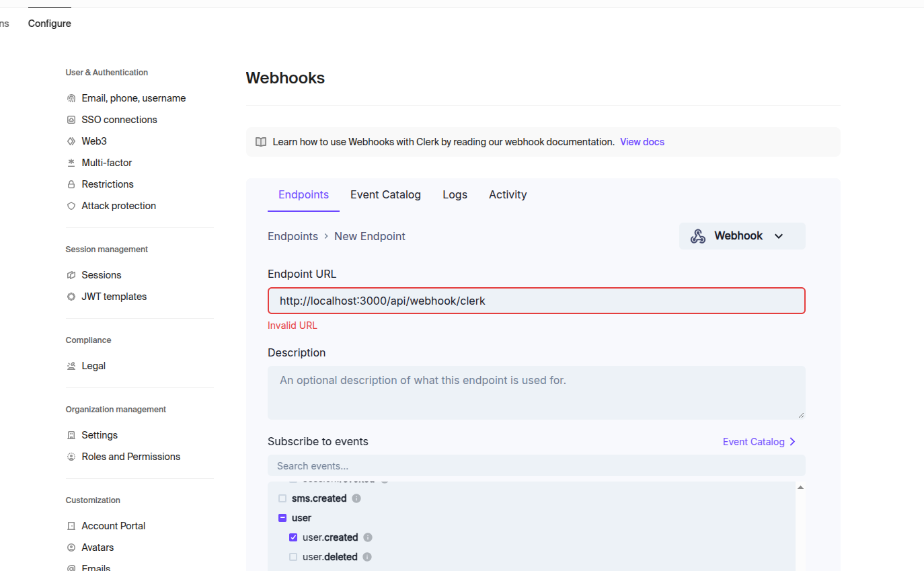Viewport: 924px width, 571px height.
Task: Open Restrictions settings
Action: pos(108,184)
